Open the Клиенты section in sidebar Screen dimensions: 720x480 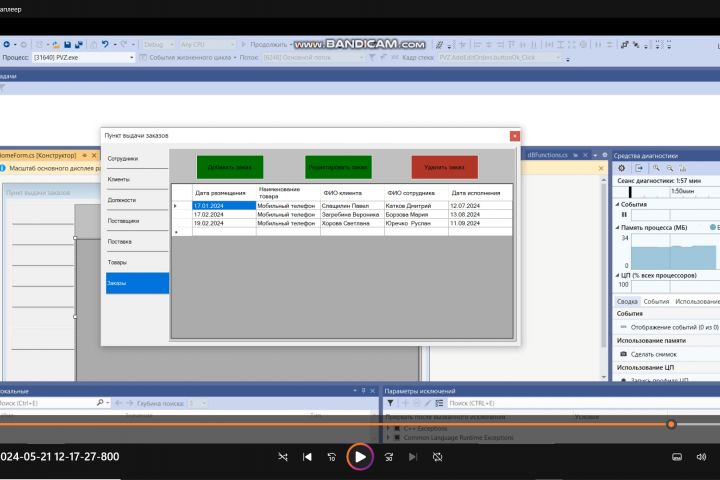[137, 179]
